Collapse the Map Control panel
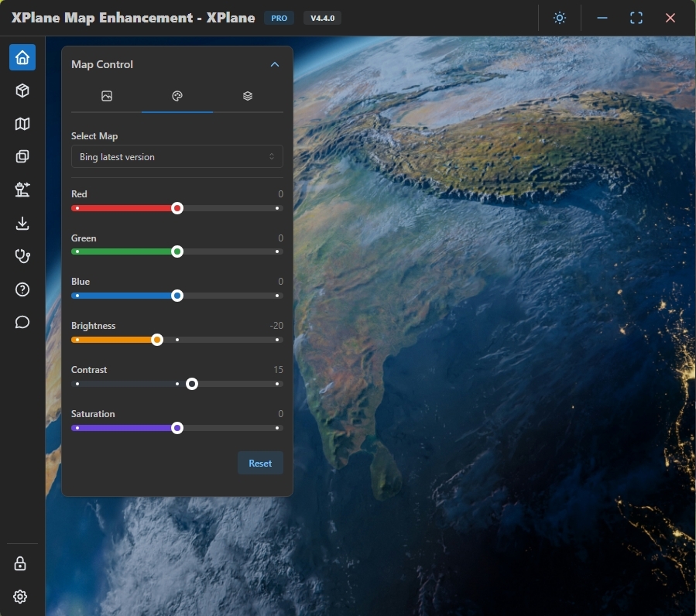Screen dimensions: 696x616 coord(274,65)
